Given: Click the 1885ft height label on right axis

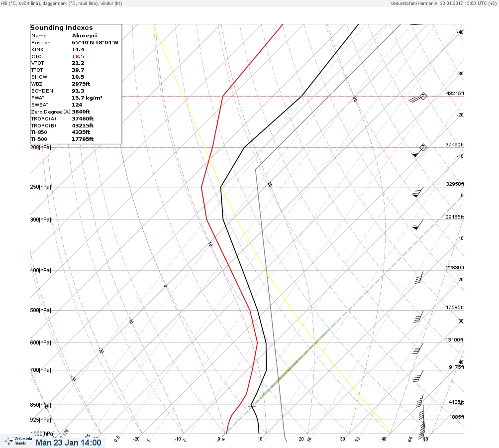Looking at the screenshot, I should pos(457,417).
